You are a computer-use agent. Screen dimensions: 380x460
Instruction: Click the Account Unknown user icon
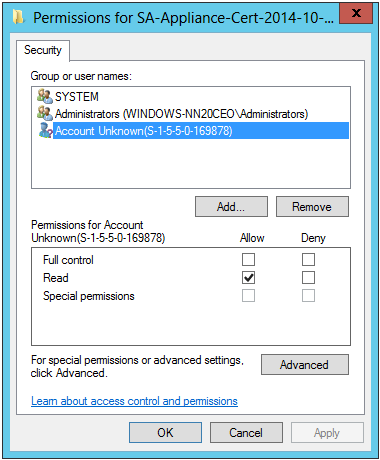pyautogui.click(x=45, y=130)
